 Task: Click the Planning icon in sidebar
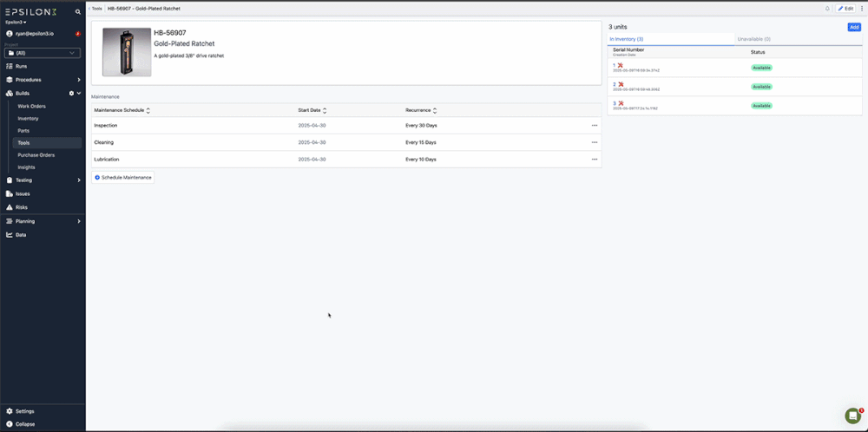(x=10, y=221)
